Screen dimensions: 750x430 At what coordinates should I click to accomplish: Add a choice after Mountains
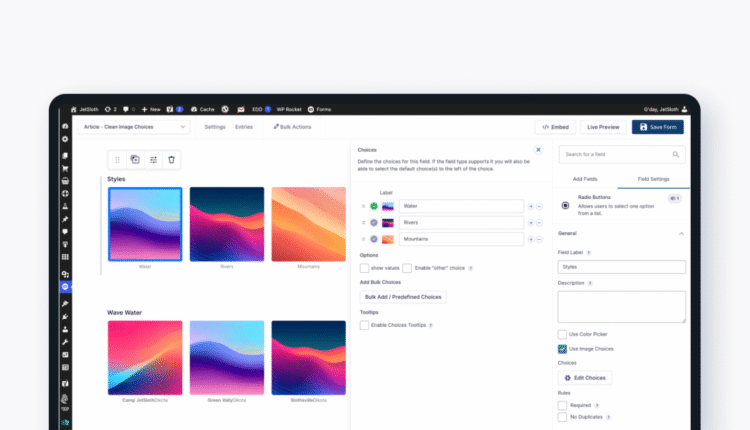(x=531, y=239)
